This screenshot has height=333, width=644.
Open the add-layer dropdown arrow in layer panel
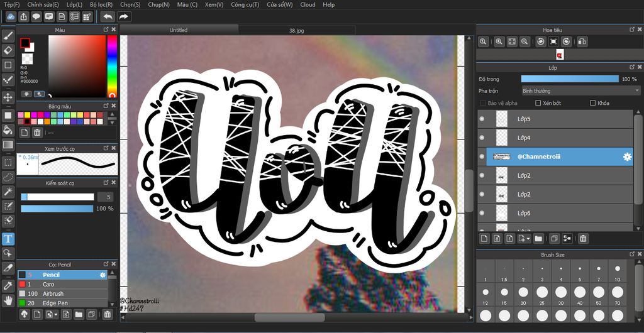(528, 239)
